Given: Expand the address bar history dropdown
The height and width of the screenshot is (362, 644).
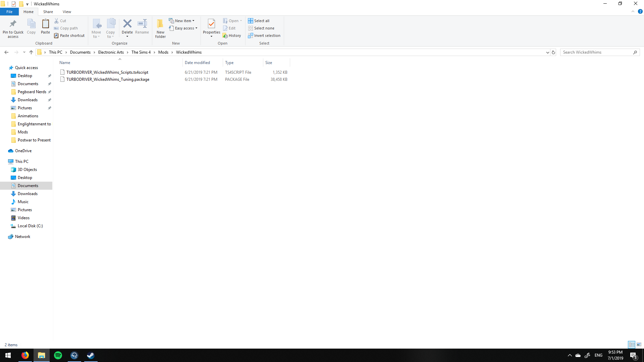Looking at the screenshot, I should point(547,52).
